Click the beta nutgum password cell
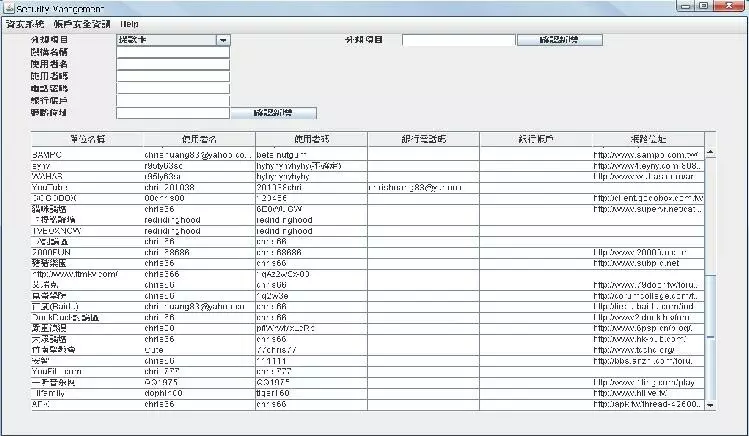 point(311,155)
